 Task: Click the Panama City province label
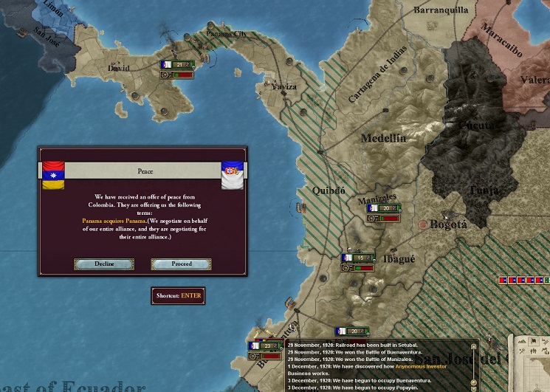(227, 34)
